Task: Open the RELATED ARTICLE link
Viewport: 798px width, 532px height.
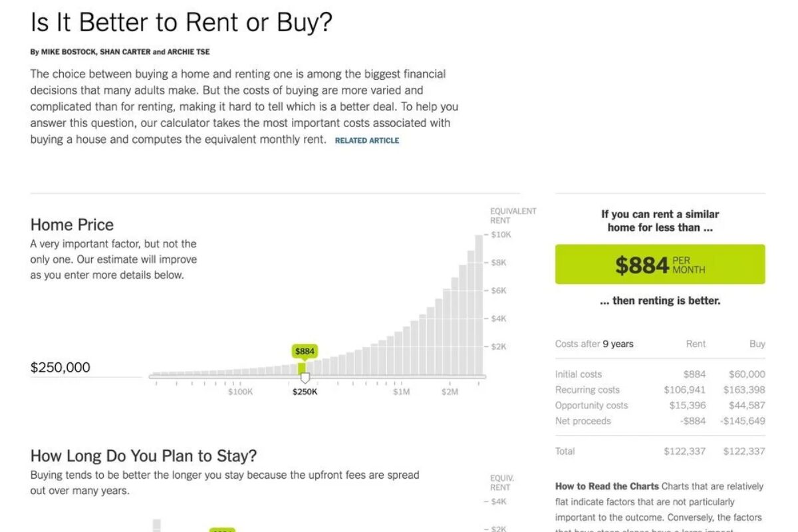Action: coord(366,140)
